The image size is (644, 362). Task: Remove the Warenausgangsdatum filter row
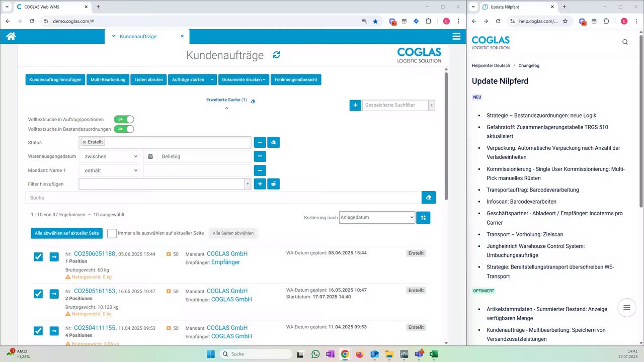coord(259,156)
